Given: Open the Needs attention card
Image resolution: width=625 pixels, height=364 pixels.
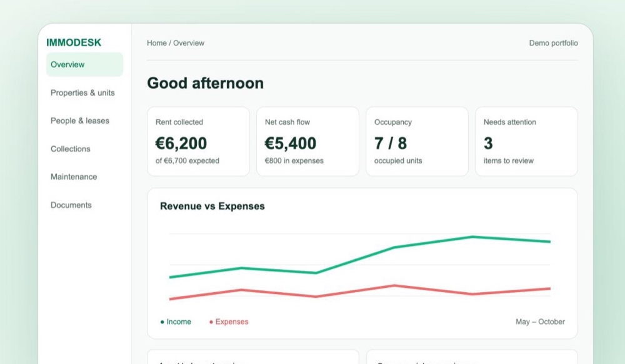Looking at the screenshot, I should 526,141.
